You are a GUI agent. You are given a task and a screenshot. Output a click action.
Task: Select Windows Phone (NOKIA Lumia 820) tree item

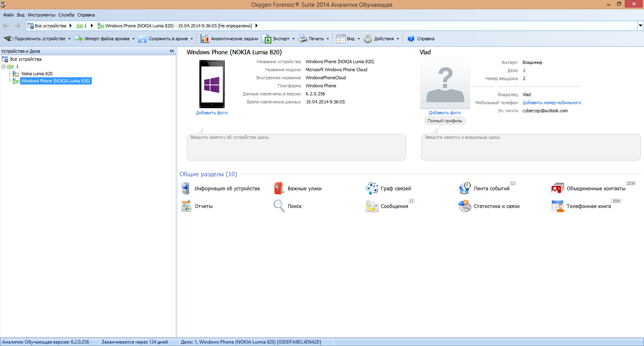pyautogui.click(x=56, y=81)
